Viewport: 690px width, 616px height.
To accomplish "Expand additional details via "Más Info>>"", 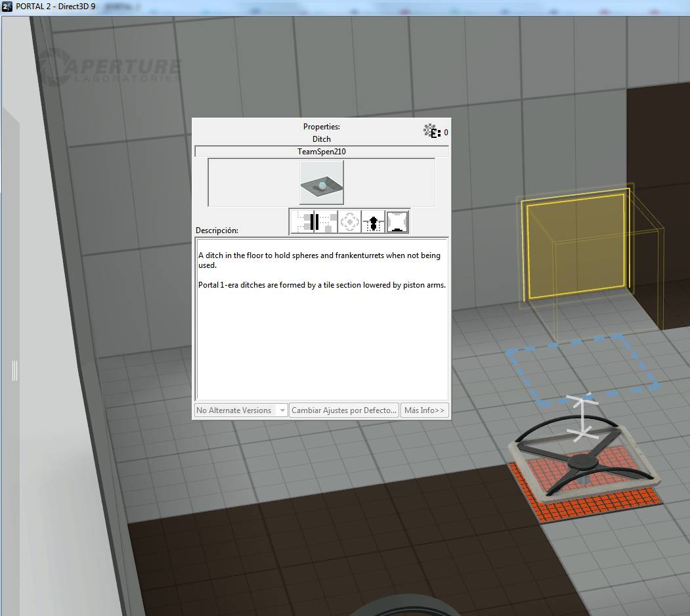I will (424, 410).
